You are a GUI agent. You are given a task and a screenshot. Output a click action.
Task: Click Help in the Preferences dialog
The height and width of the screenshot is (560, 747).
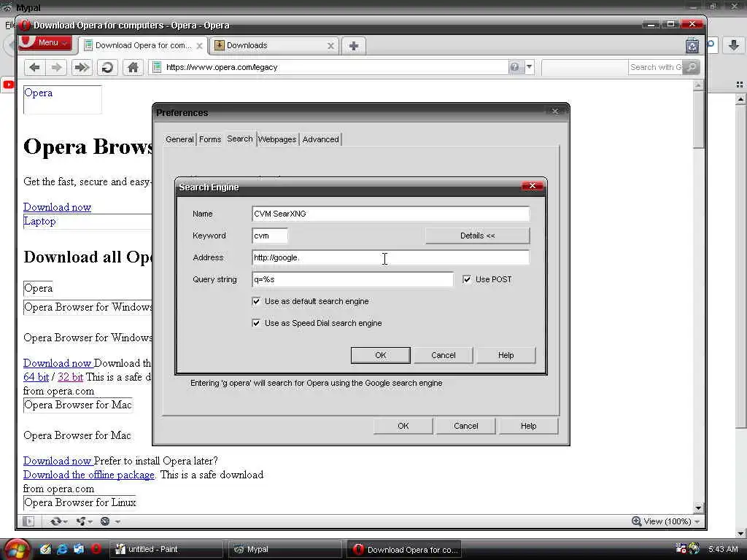pos(528,426)
